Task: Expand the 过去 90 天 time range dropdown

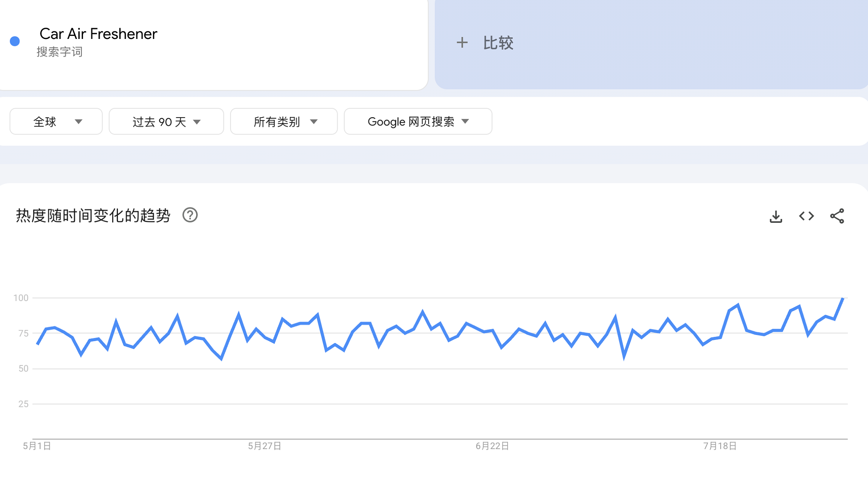Action: point(167,122)
